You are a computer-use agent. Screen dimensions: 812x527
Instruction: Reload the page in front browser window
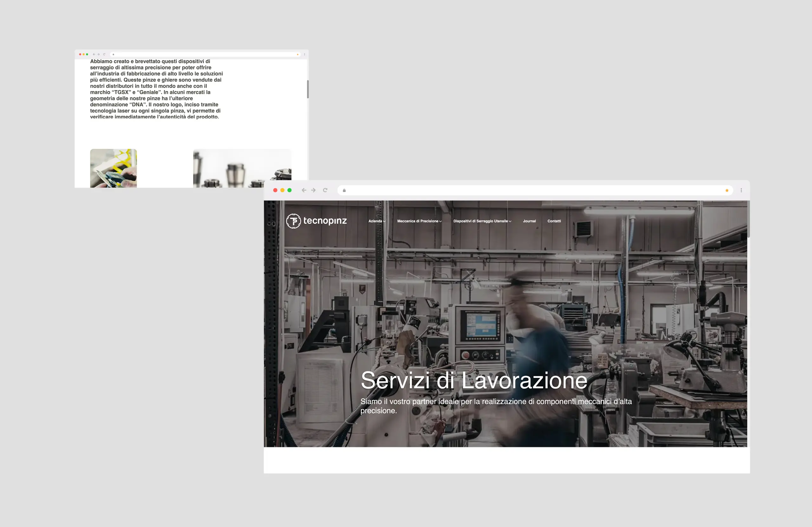point(325,190)
